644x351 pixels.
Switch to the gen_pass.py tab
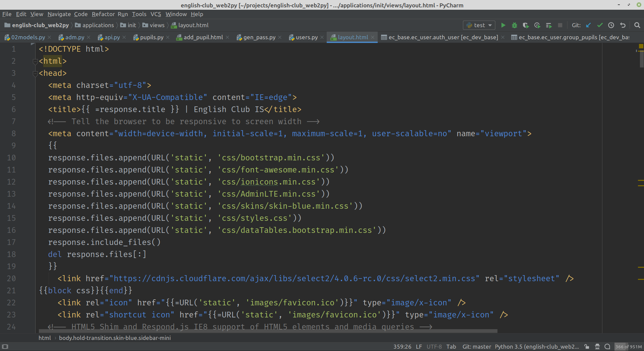click(259, 37)
